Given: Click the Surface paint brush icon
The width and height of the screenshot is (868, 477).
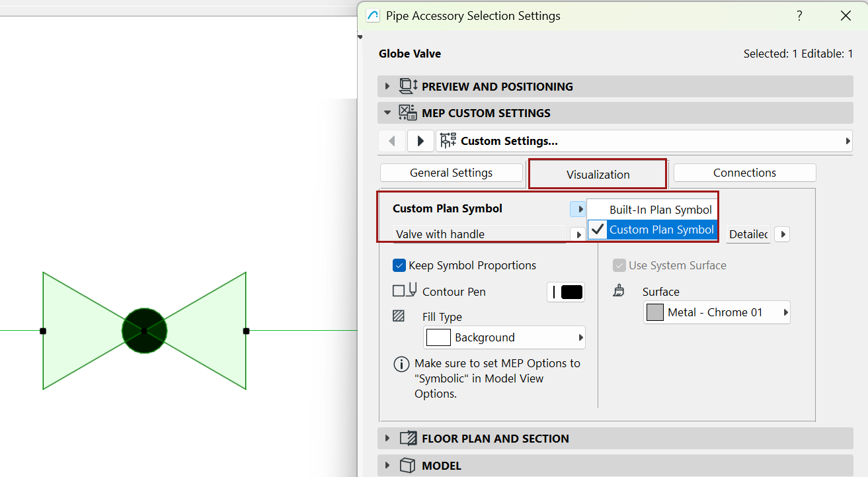Looking at the screenshot, I should 619,290.
